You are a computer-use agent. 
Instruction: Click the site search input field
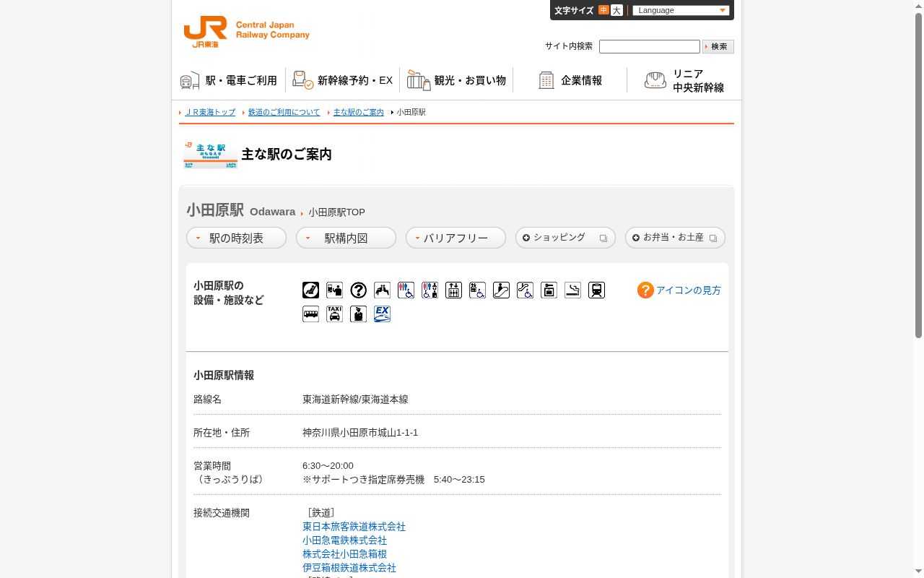click(x=650, y=46)
